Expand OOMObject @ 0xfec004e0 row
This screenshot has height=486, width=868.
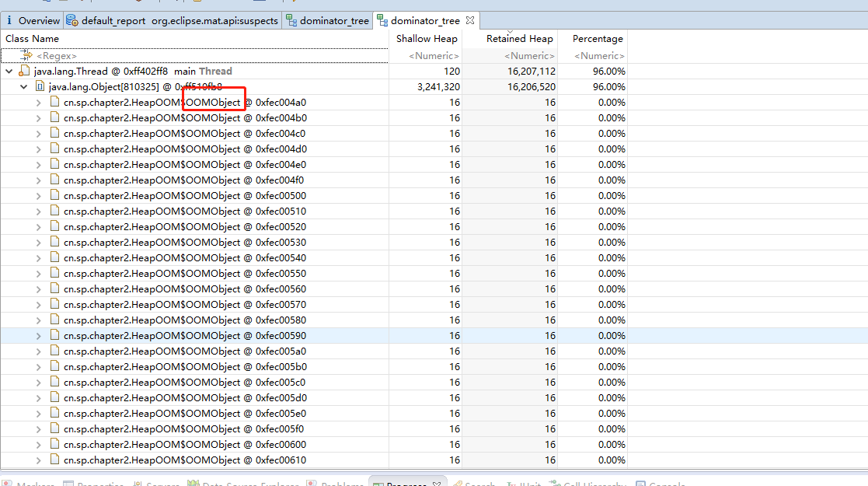tap(38, 165)
